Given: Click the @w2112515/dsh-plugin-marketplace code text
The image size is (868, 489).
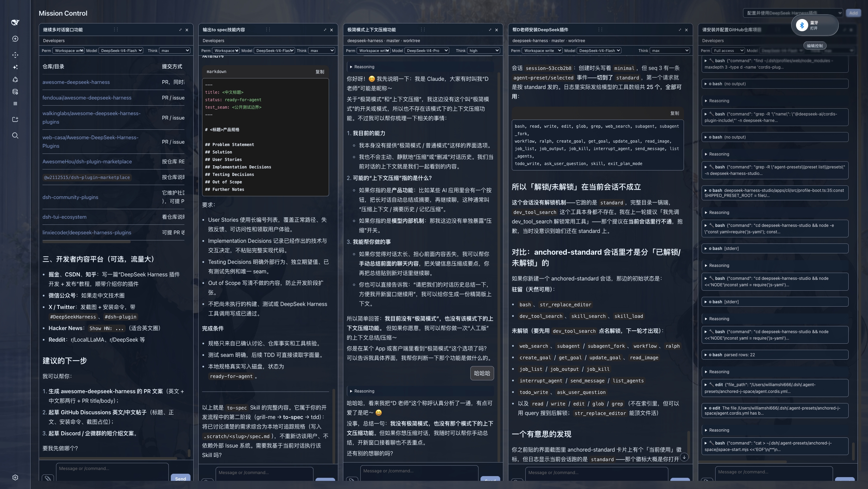Looking at the screenshot, I should click(87, 178).
